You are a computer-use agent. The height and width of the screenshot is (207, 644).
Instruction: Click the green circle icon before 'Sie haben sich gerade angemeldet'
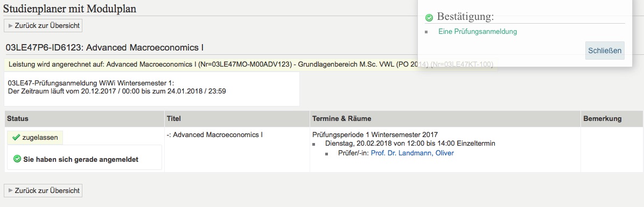(x=17, y=159)
